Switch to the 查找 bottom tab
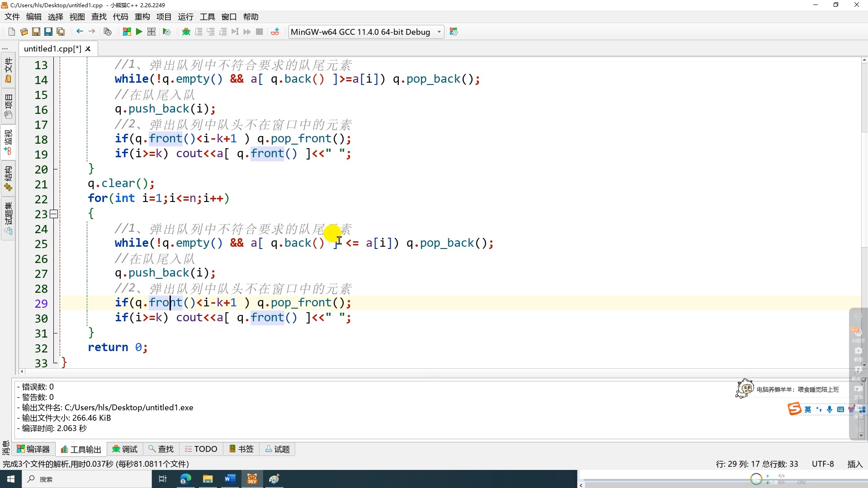 [x=161, y=449]
